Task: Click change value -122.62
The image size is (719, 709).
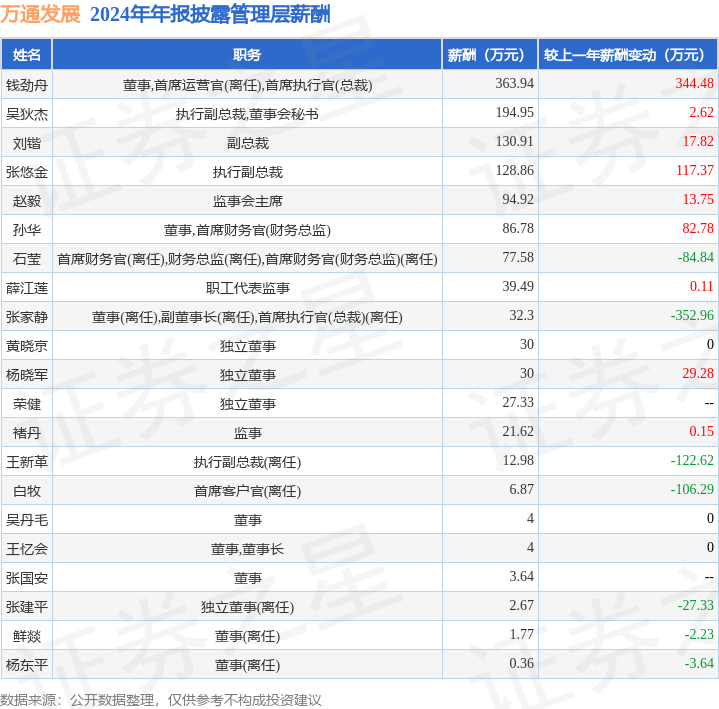Action: (692, 460)
